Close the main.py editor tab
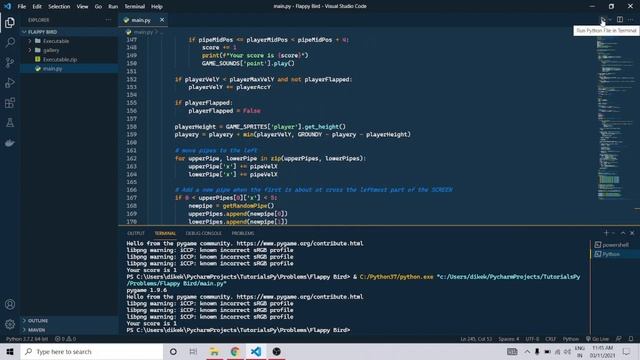This screenshot has width=640, height=360. (x=162, y=20)
